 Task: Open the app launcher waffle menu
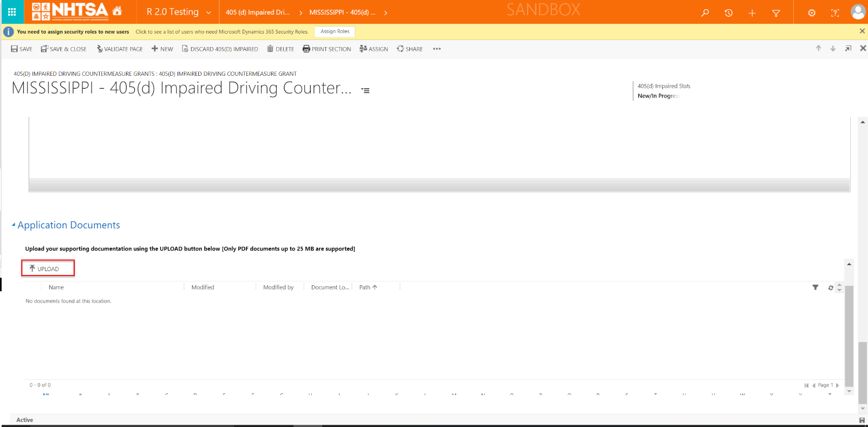pyautogui.click(x=12, y=12)
